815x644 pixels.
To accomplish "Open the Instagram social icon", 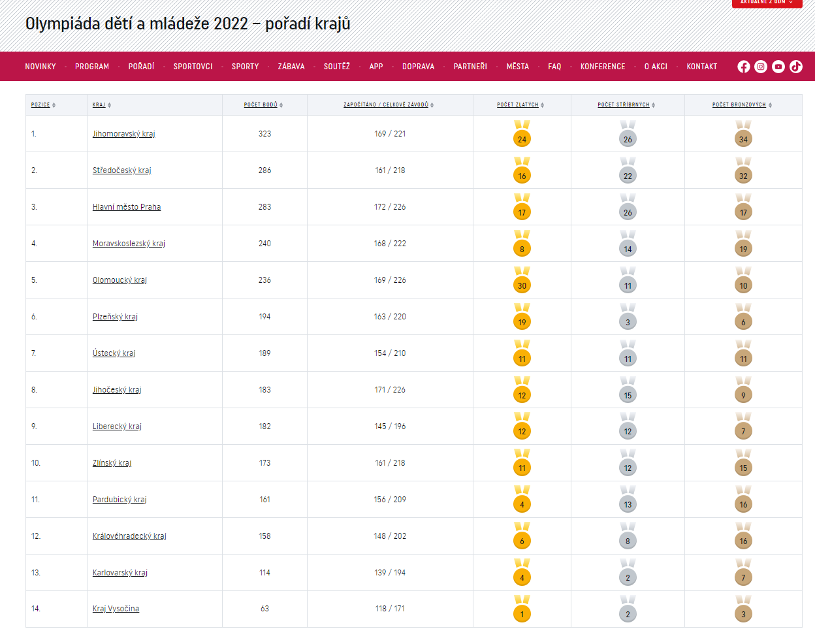I will [761, 67].
